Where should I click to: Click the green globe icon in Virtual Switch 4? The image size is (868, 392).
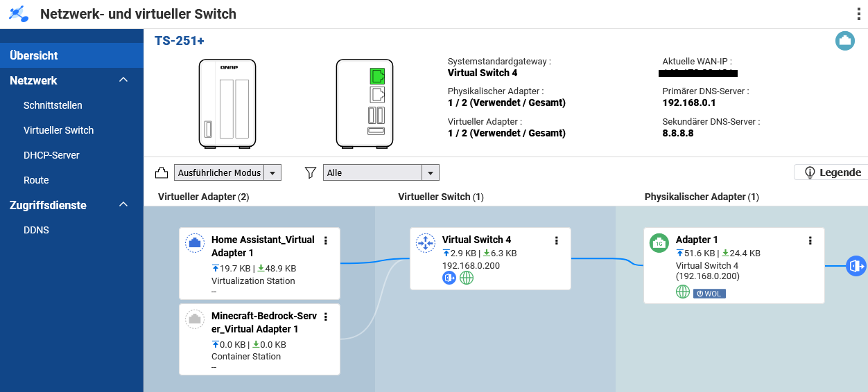[467, 278]
